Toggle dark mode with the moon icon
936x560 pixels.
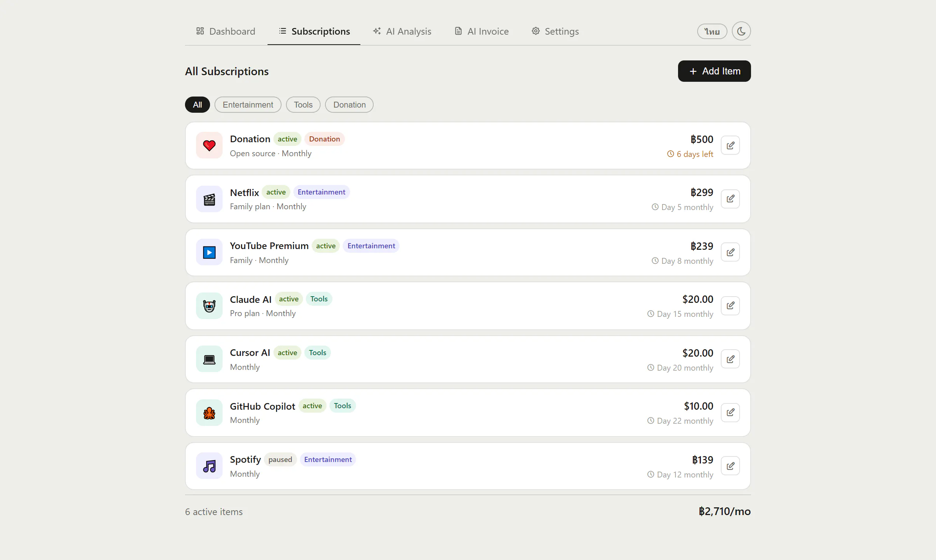click(x=741, y=31)
